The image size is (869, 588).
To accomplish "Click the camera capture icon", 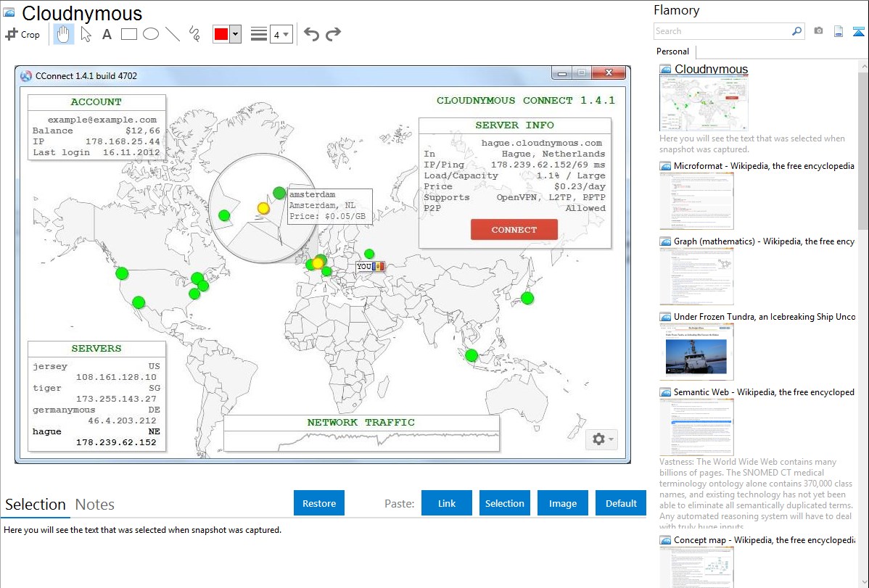I will tap(818, 31).
